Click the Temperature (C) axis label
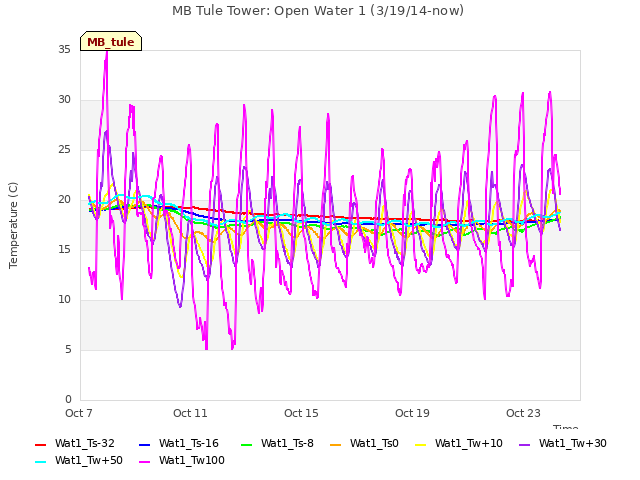 (13, 225)
